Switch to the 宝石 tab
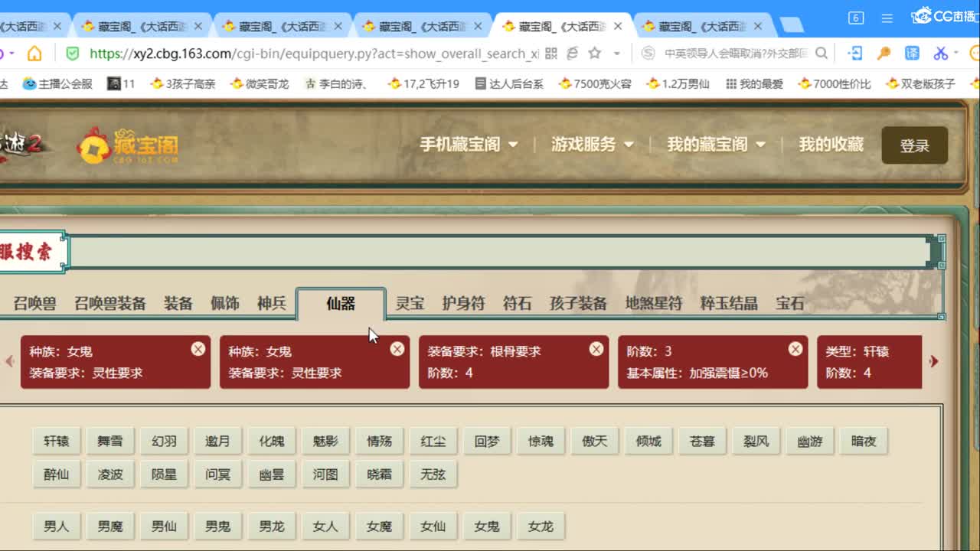 tap(789, 303)
